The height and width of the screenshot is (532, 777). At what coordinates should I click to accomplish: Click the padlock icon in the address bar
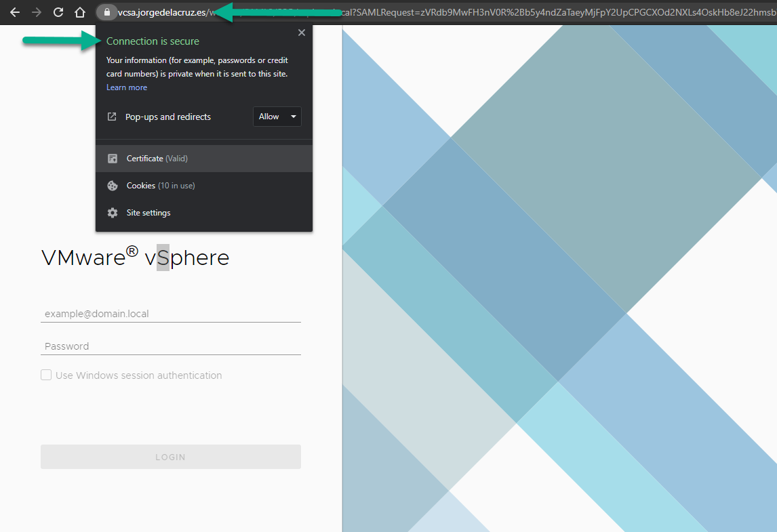pos(106,12)
